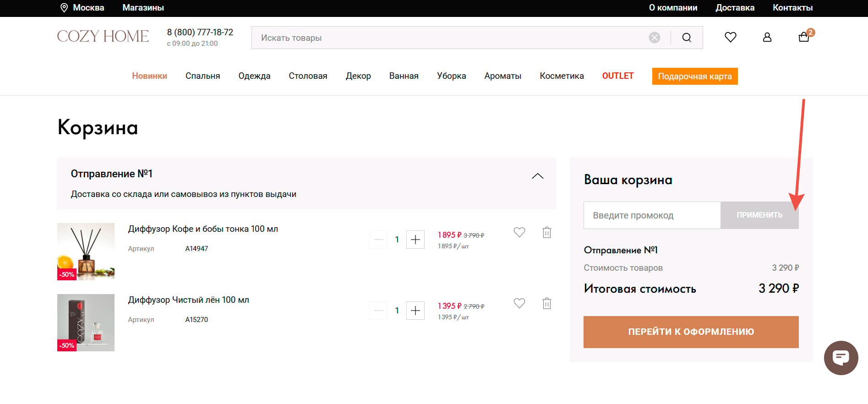The width and height of the screenshot is (868, 404).
Task: Clear the search field with the X icon
Action: tap(655, 38)
